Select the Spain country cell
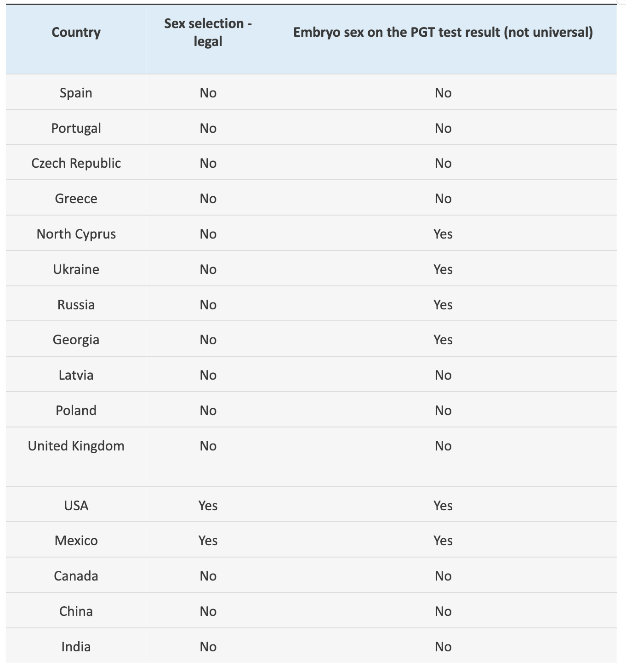 [76, 93]
